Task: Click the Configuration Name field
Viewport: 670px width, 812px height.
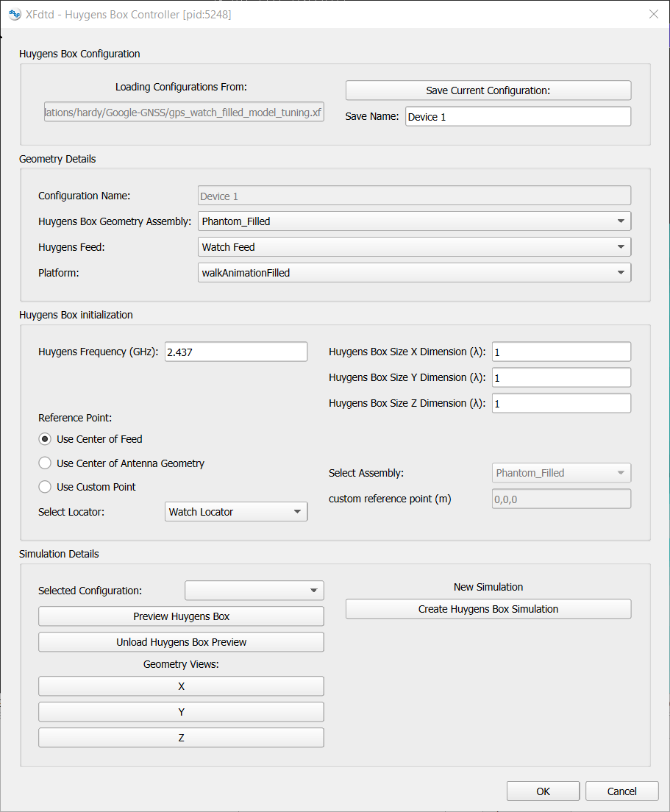Action: tap(414, 196)
